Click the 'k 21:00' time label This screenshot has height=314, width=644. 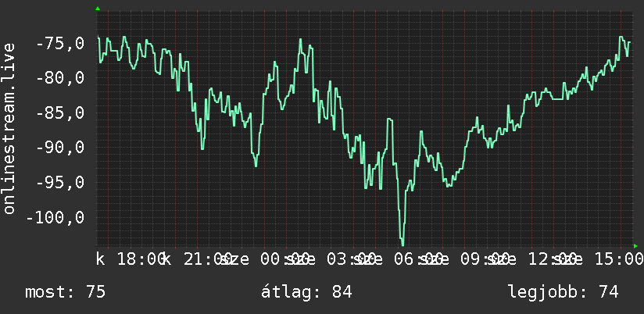(196, 259)
